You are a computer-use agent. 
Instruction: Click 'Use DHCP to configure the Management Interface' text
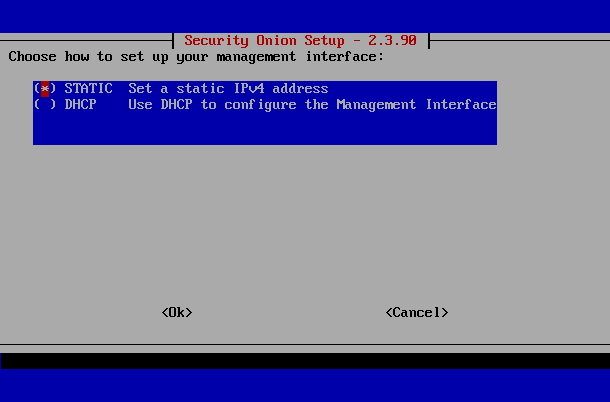tap(312, 105)
